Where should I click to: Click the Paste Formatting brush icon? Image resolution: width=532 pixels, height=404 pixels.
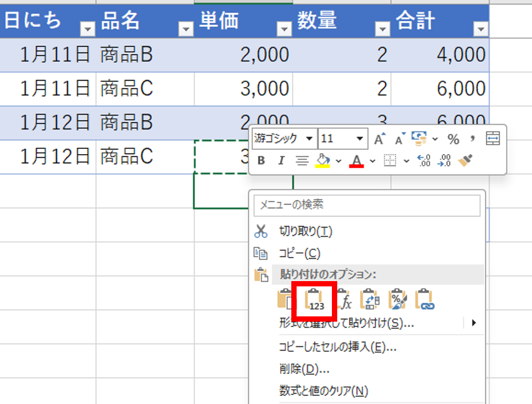pyautogui.click(x=398, y=300)
